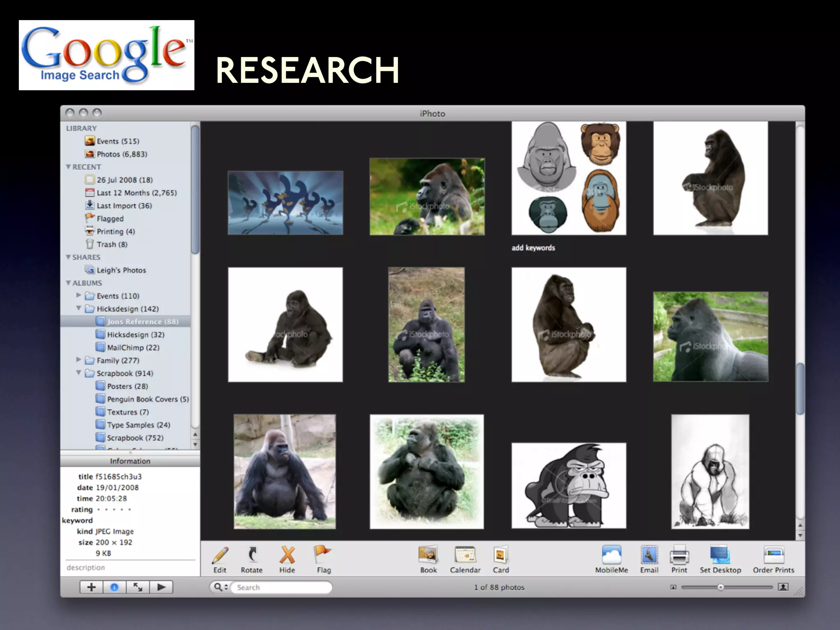
Task: Toggle the Information pane button
Action: click(114, 587)
